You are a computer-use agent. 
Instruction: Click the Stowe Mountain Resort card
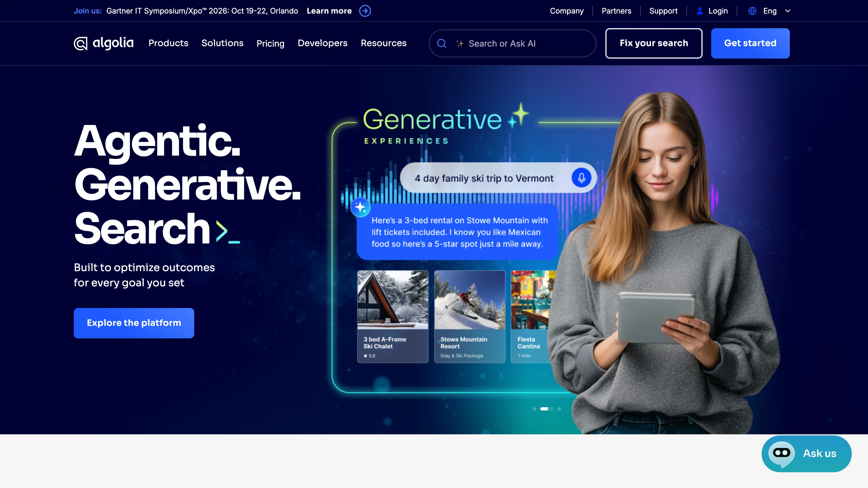point(469,317)
